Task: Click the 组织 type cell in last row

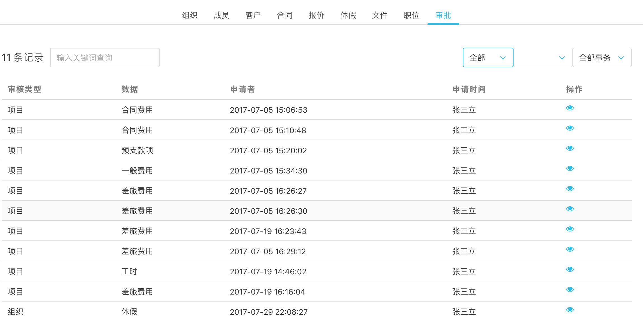Action: pyautogui.click(x=15, y=312)
